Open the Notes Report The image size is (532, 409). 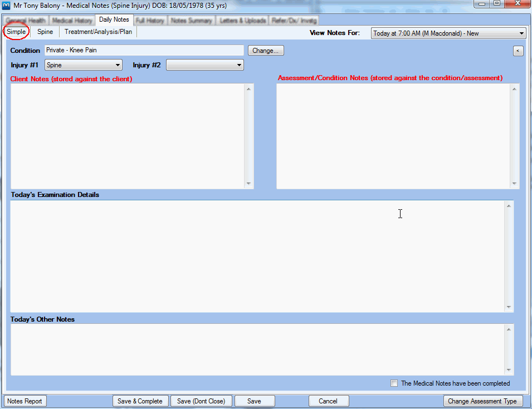click(x=25, y=401)
